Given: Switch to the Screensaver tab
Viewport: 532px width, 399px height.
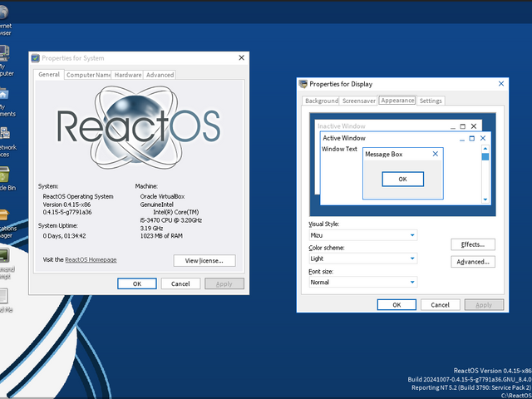Looking at the screenshot, I should pos(358,101).
